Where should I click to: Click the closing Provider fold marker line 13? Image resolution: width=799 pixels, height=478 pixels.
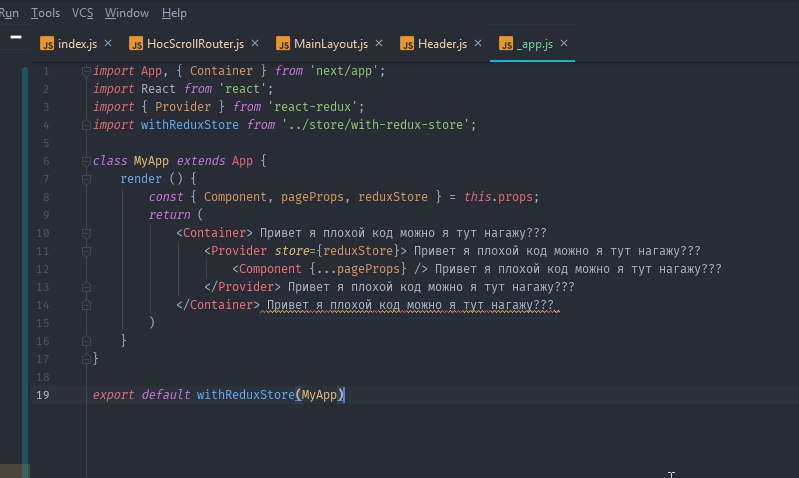[86, 287]
